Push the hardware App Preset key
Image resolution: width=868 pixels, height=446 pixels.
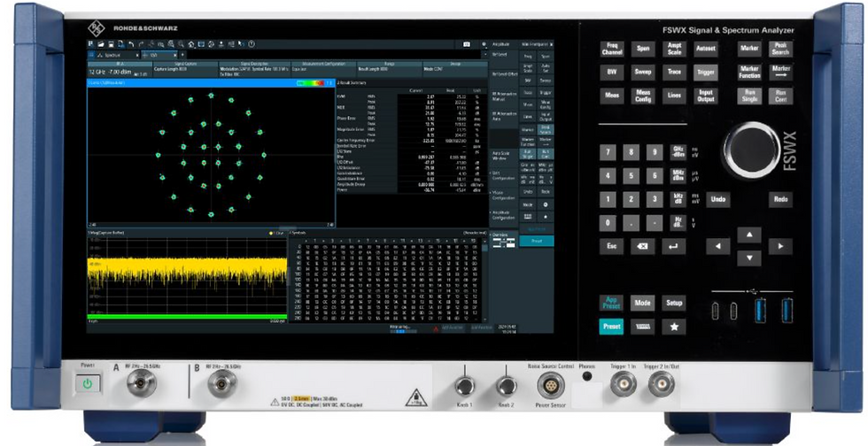pos(611,303)
